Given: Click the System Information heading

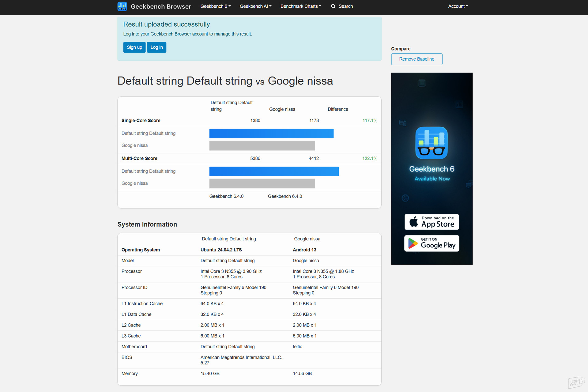Looking at the screenshot, I should [147, 224].
